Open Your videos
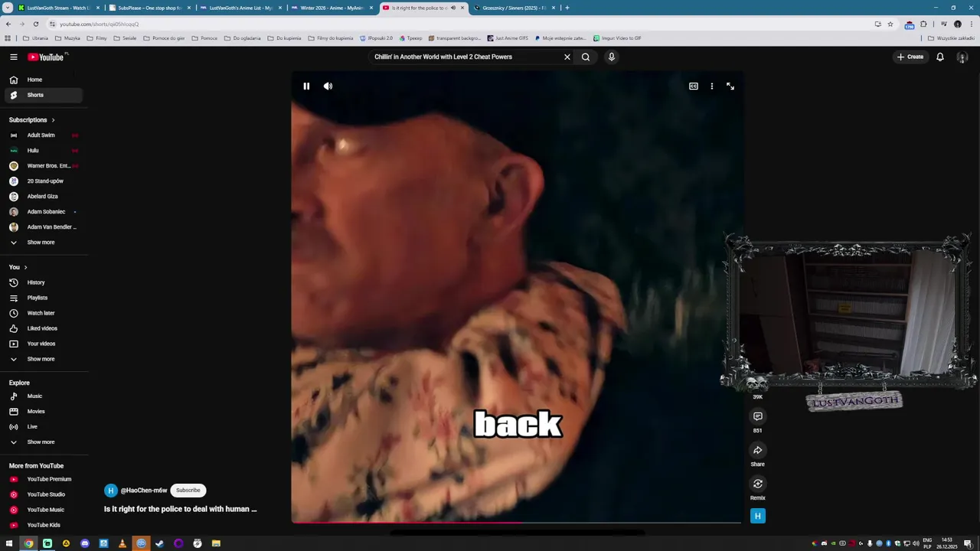The image size is (980, 551). point(44,344)
